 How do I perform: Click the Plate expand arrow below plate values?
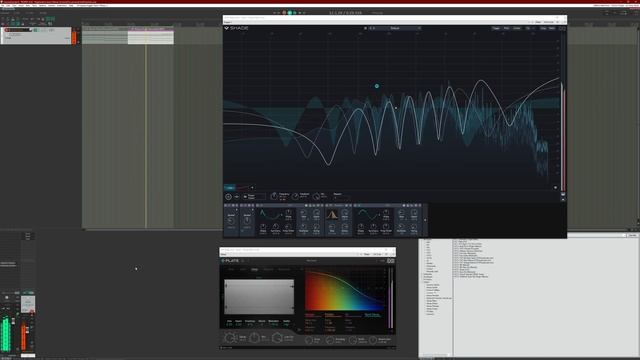[x=299, y=330]
